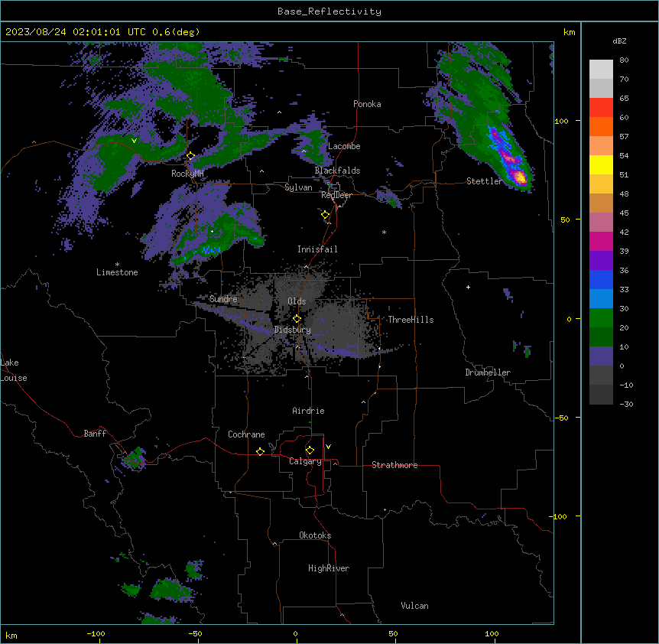This screenshot has height=644, width=659.
Task: Click the Banff town label
Action: 95,434
